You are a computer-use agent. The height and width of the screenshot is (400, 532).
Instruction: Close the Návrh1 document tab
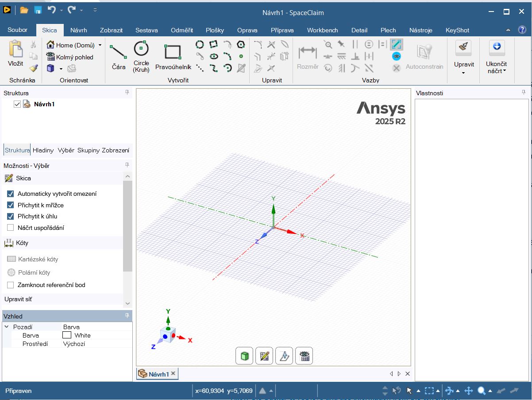(173, 373)
